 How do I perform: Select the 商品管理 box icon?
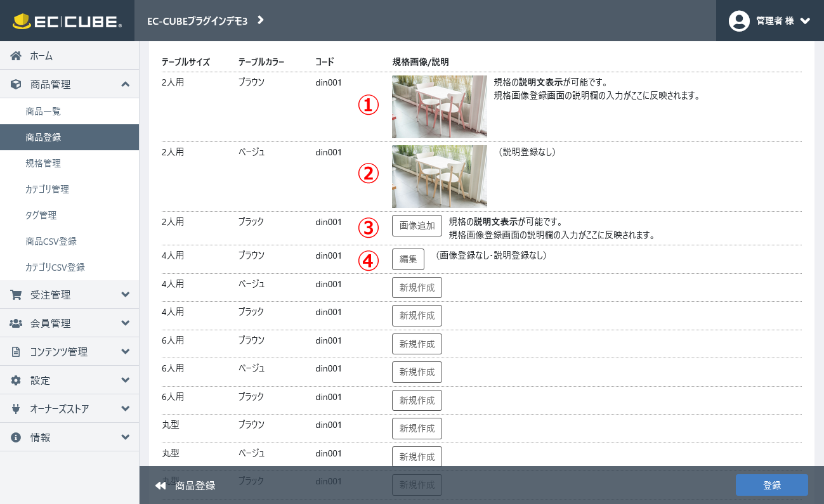(x=15, y=84)
